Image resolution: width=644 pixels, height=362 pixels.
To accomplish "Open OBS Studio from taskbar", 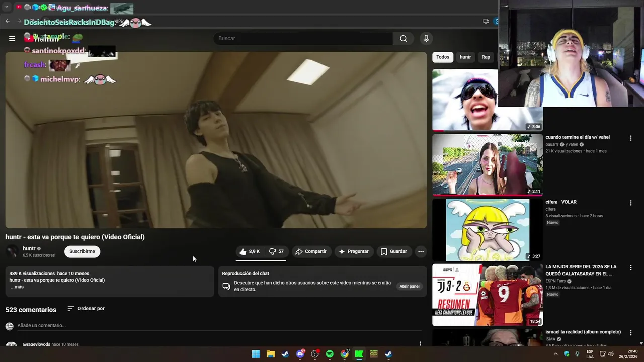I will click(x=315, y=354).
